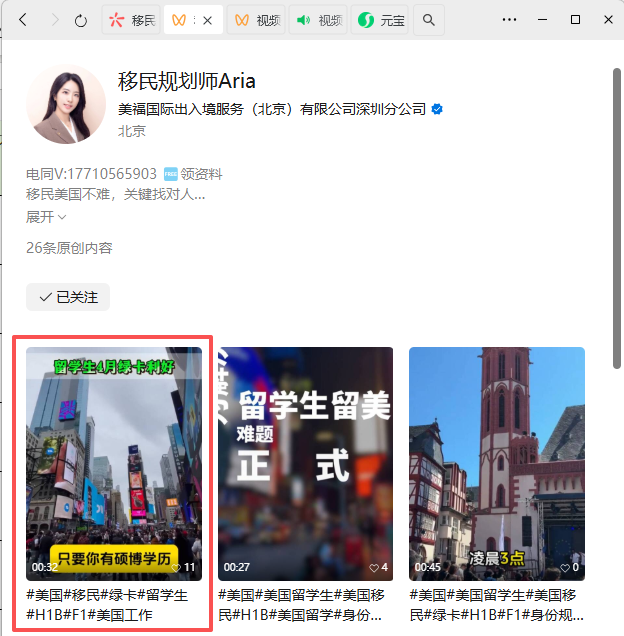624x636 pixels.
Task: Like the 00:27 video heart icon
Action: click(374, 567)
